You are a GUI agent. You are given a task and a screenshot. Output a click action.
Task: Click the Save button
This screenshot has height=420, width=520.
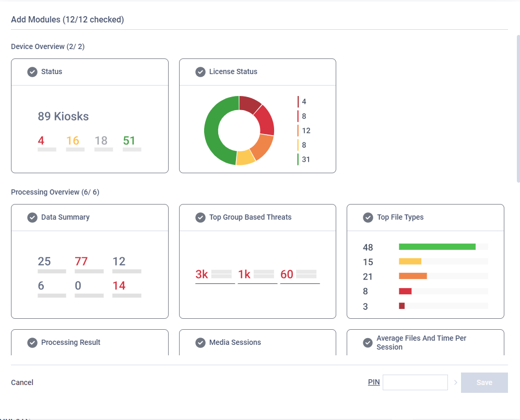click(484, 382)
